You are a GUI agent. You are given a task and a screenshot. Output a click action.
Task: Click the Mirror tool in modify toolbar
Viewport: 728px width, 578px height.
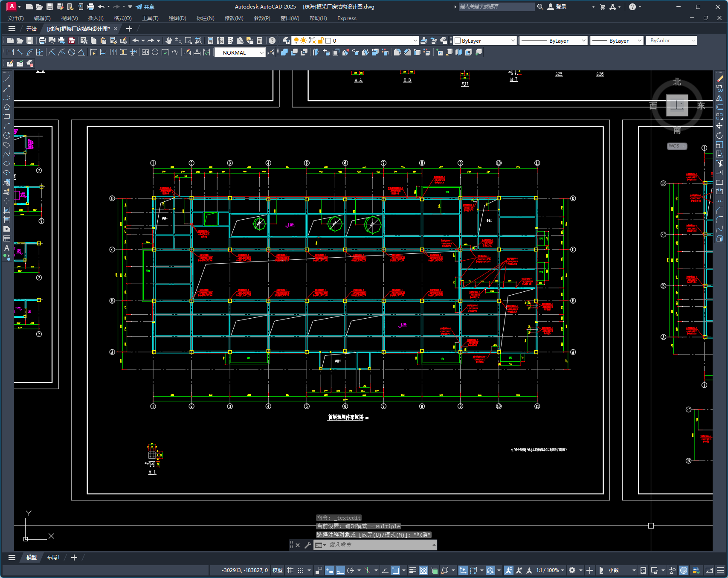pyautogui.click(x=720, y=98)
